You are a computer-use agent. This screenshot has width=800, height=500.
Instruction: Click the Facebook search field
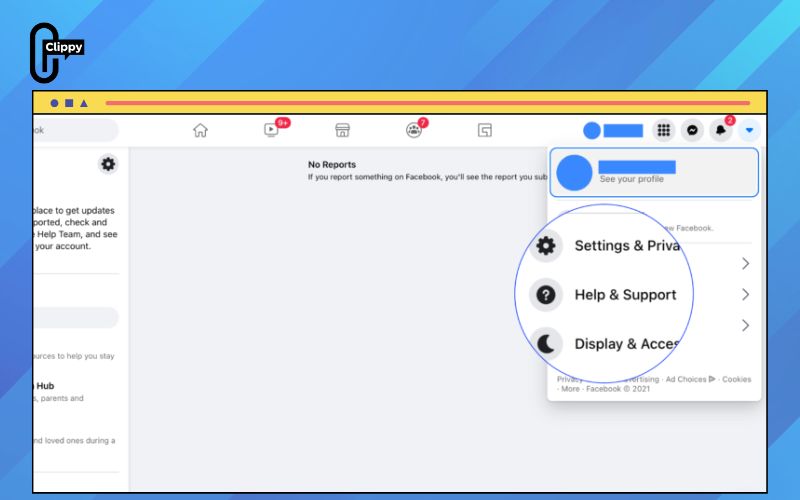pos(76,130)
